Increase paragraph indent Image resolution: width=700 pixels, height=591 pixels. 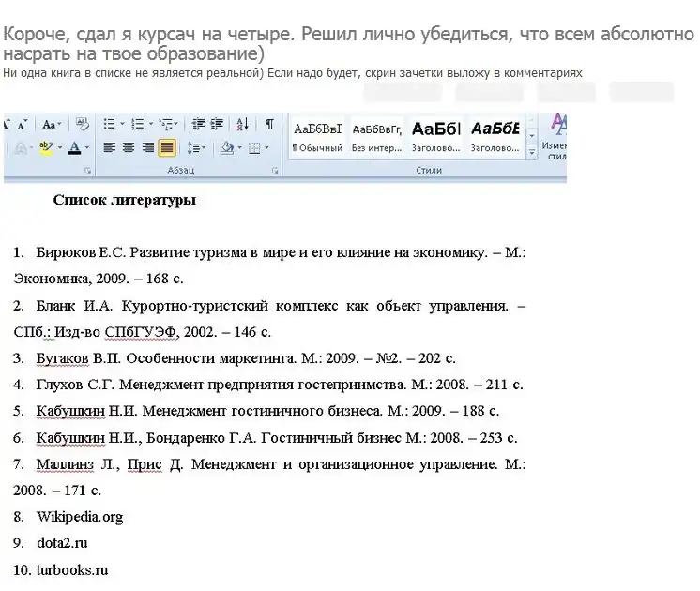click(x=217, y=124)
